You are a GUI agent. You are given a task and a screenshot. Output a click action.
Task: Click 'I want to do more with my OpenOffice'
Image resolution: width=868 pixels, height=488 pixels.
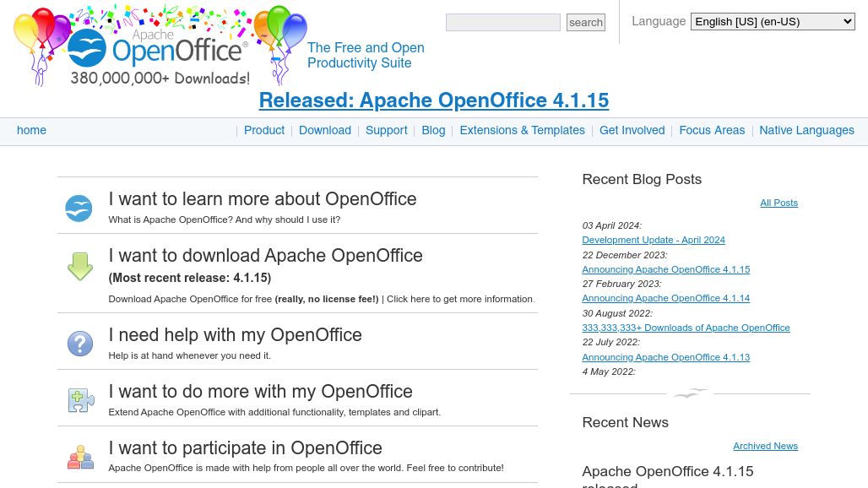tap(261, 391)
